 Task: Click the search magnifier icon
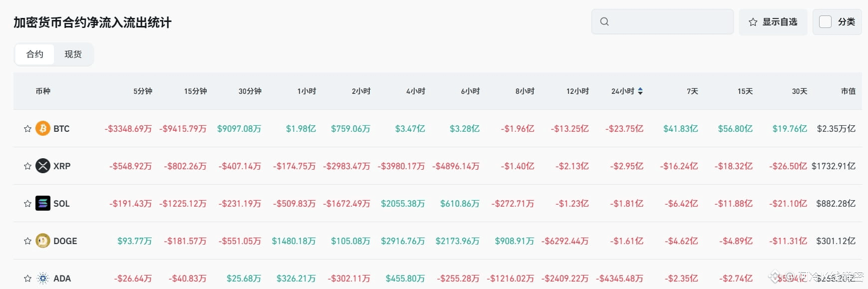tap(604, 21)
